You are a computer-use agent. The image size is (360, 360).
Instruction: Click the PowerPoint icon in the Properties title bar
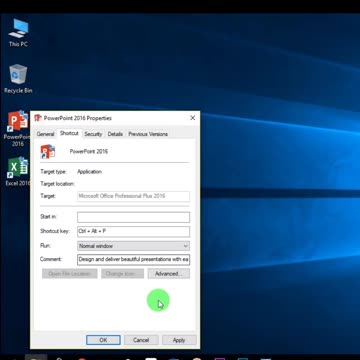[x=38, y=118]
